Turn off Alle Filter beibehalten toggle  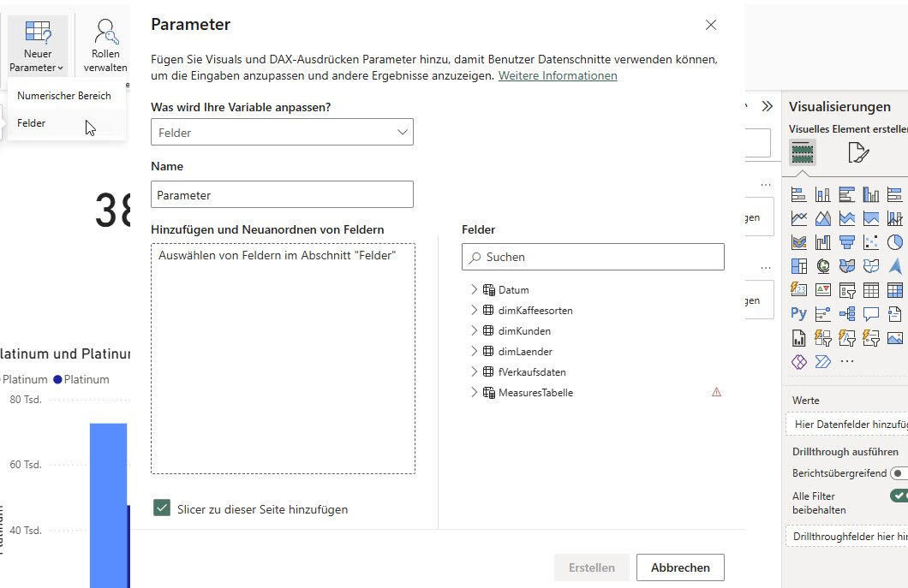(899, 496)
